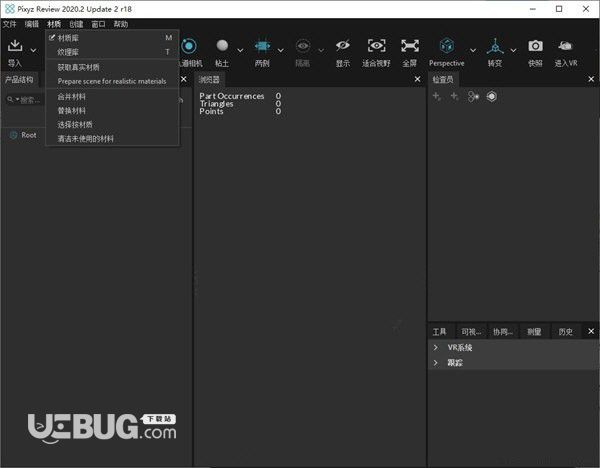This screenshot has width=600, height=468.
Task: Click the Points statistic text
Action: pos(211,111)
